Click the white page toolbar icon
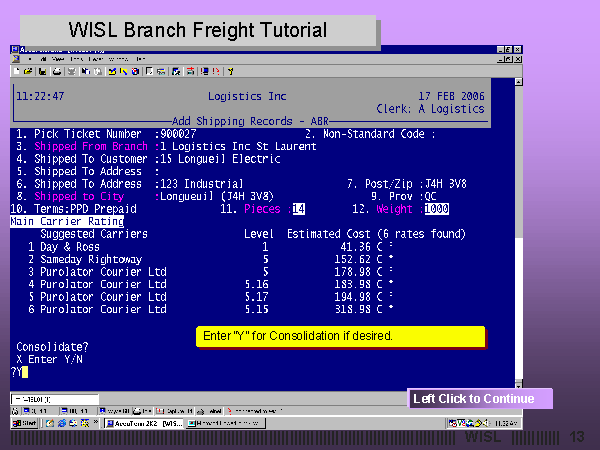Screen dimensions: 600x450 pos(149,71)
